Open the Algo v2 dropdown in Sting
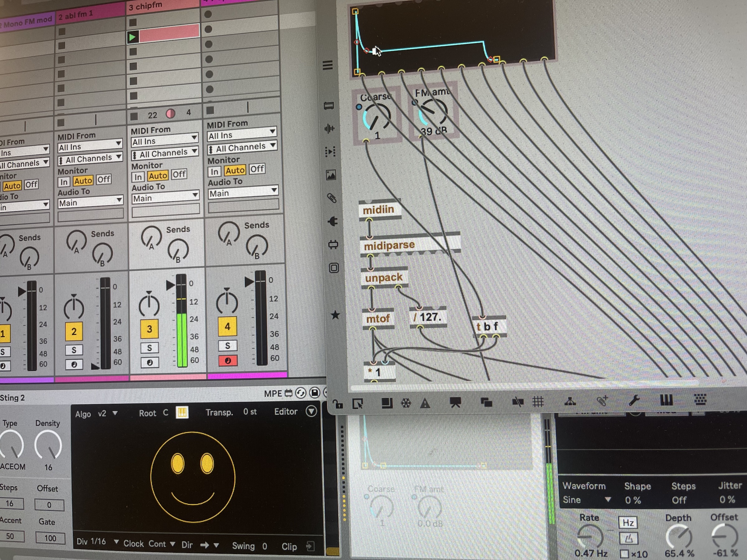This screenshot has width=747, height=560. (107, 413)
